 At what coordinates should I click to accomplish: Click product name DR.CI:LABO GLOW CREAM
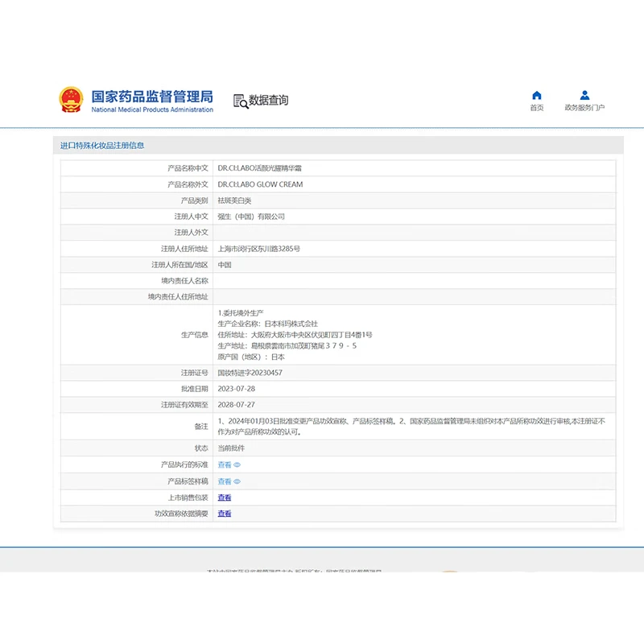(260, 184)
